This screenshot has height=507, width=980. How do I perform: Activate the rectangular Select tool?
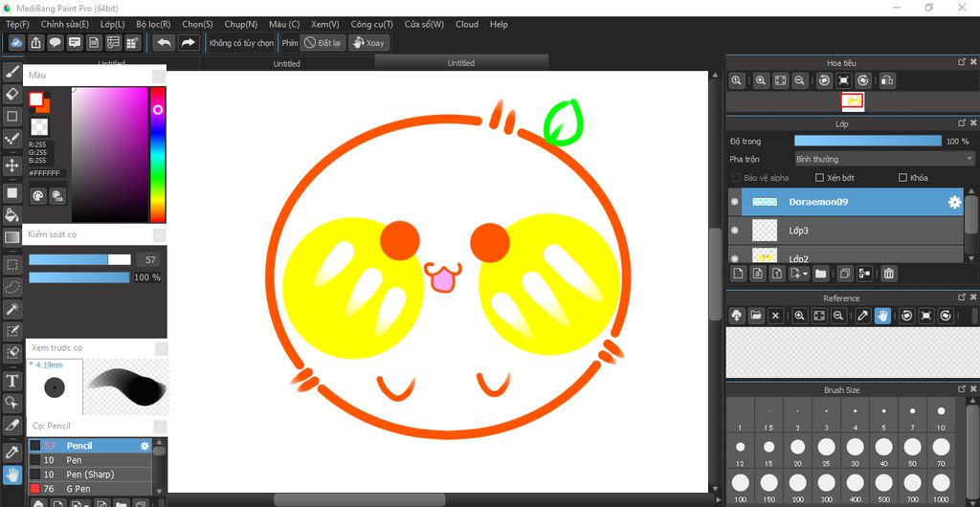(x=11, y=265)
